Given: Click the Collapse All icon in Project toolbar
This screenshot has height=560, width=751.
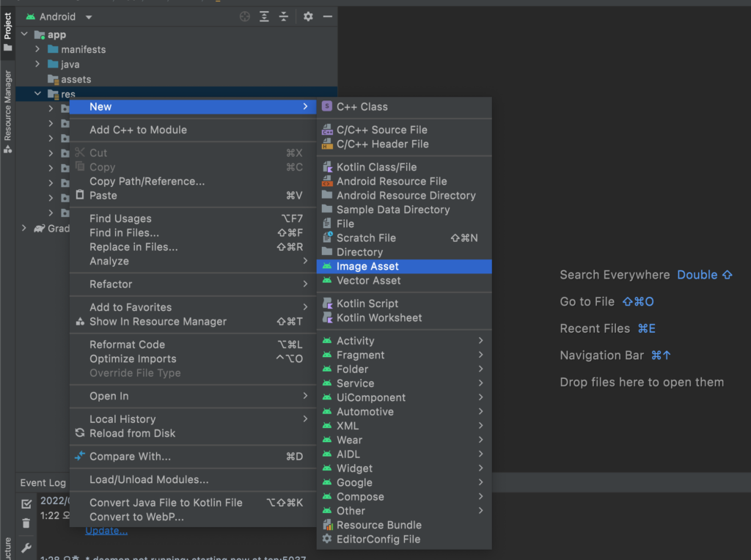Looking at the screenshot, I should tap(284, 17).
